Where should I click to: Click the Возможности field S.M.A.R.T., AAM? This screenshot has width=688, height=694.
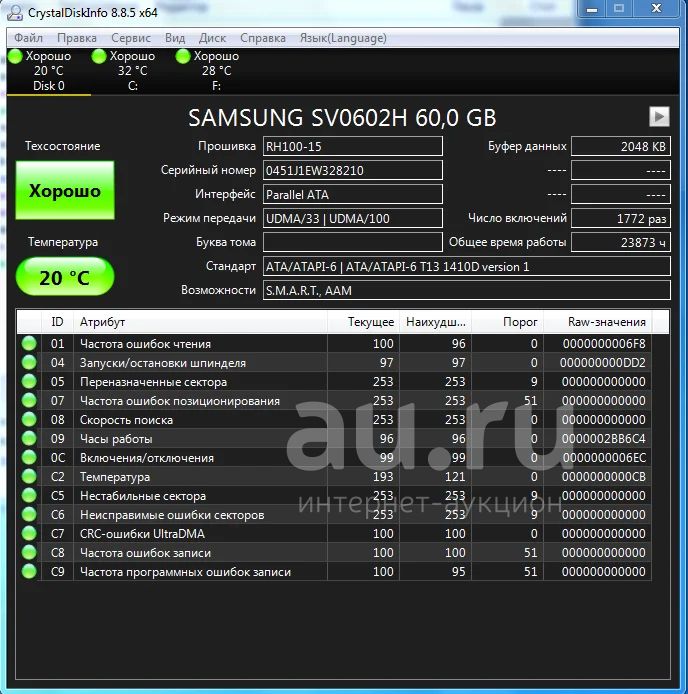[467, 290]
